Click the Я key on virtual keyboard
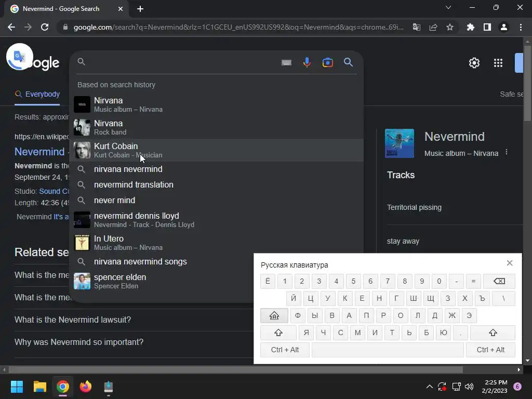Viewport: 532px width, 399px height. click(306, 332)
